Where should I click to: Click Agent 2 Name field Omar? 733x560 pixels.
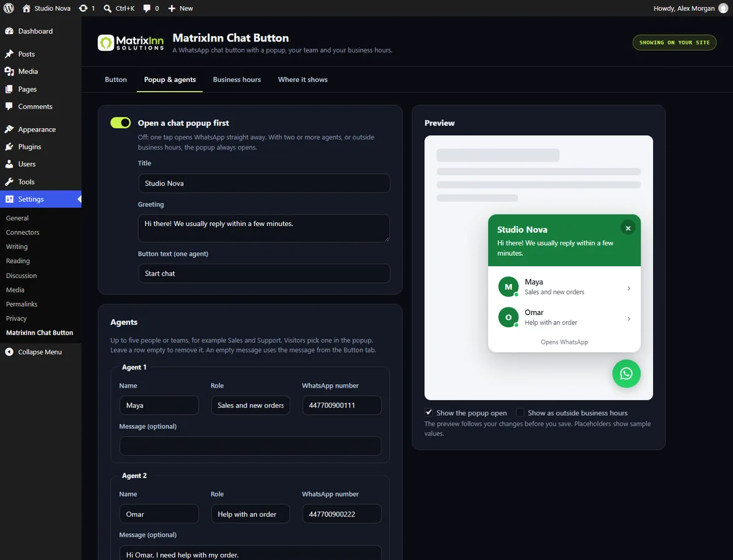pyautogui.click(x=159, y=514)
